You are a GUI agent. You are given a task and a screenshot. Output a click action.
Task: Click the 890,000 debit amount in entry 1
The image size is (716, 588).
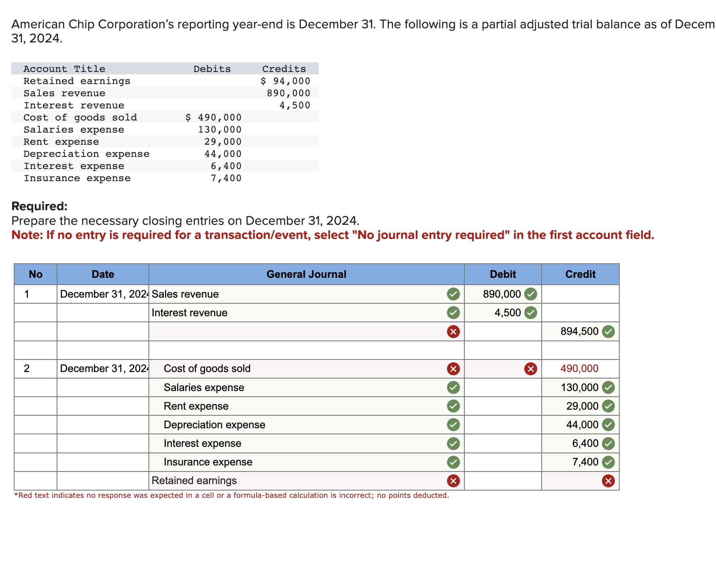502,294
